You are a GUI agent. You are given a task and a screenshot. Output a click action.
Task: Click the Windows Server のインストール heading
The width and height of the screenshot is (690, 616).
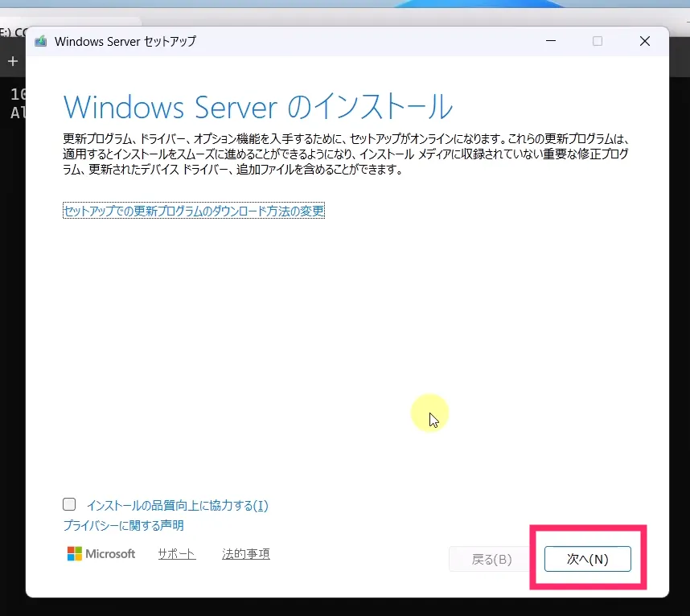257,106
